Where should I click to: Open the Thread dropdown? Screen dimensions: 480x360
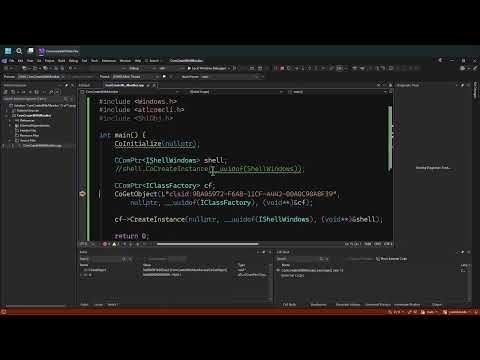pyautogui.click(x=135, y=77)
